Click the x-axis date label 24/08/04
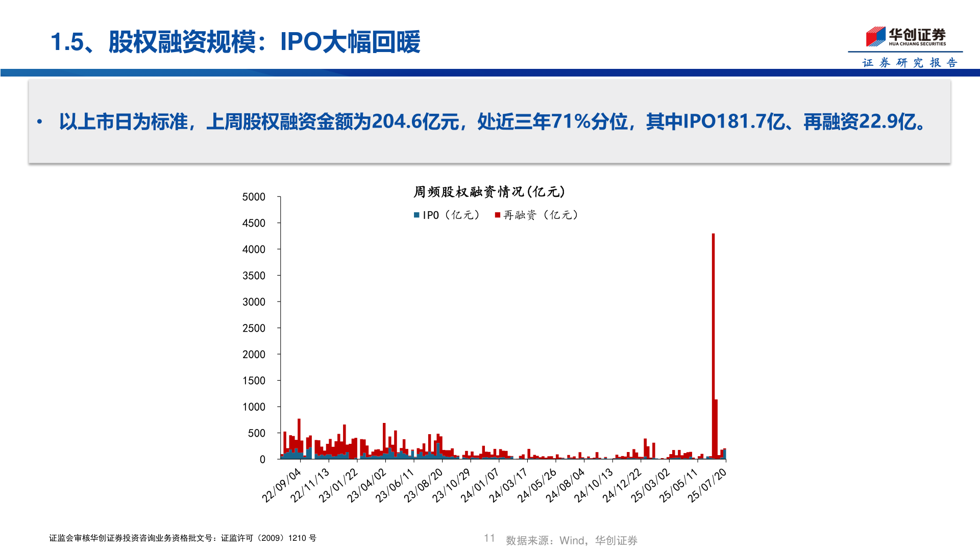This screenshot has width=980, height=551. [x=566, y=486]
